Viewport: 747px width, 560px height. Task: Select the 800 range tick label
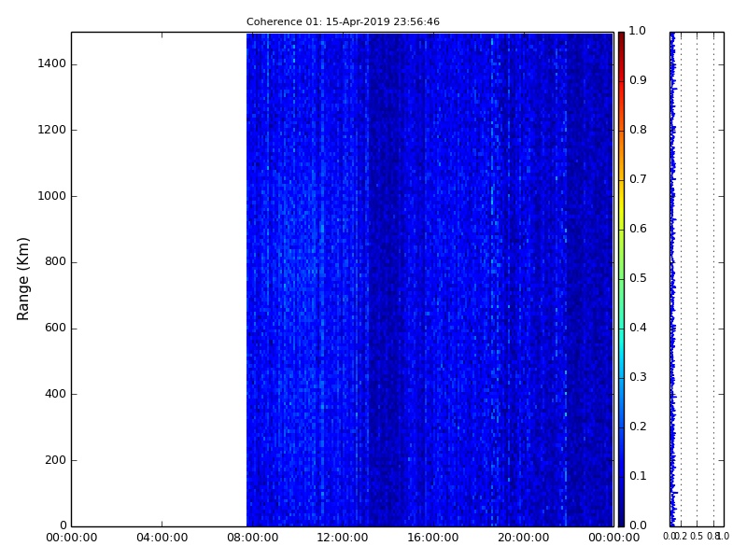[x=55, y=262]
